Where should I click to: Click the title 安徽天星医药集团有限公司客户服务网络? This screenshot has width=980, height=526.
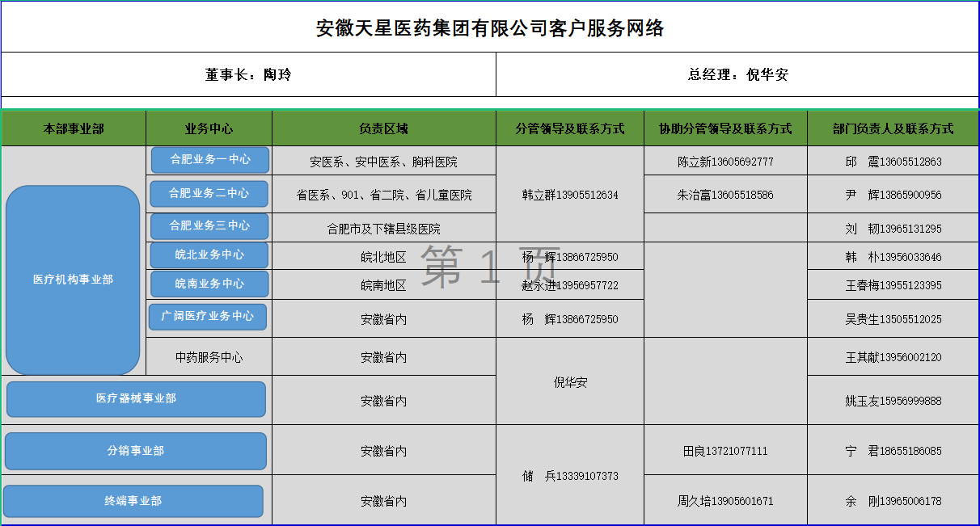point(490,27)
